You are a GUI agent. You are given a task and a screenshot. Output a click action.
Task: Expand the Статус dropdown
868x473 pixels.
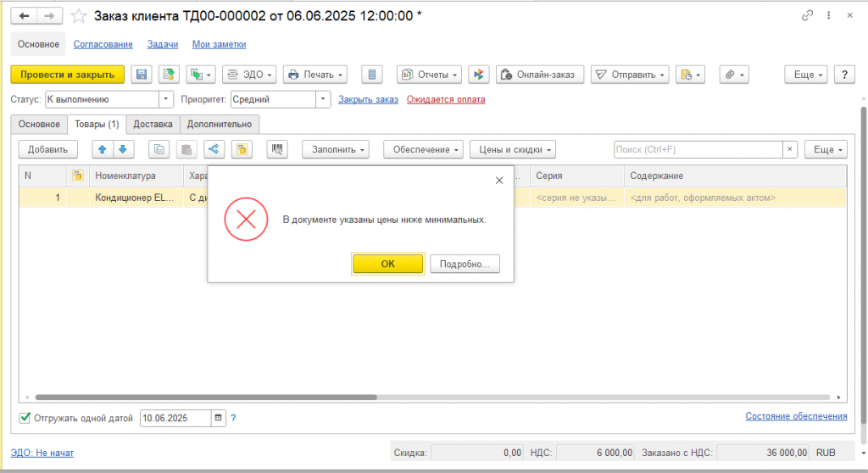pos(165,99)
